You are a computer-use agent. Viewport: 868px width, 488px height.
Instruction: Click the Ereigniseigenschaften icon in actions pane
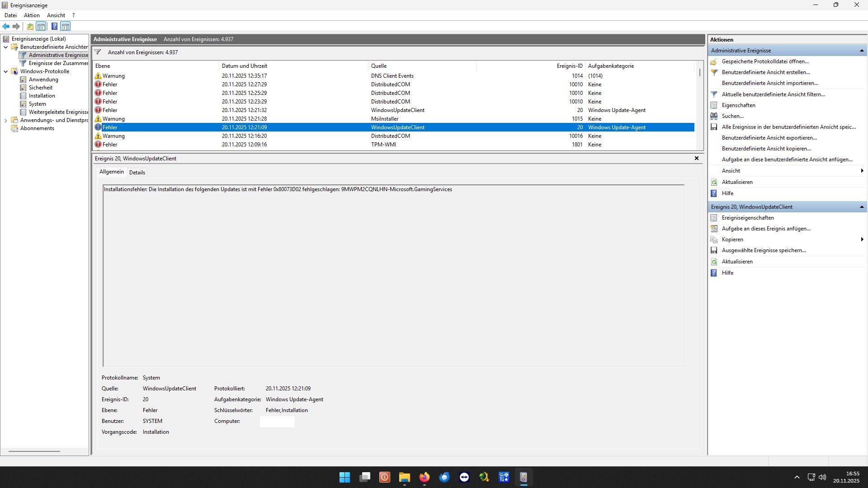(x=714, y=218)
